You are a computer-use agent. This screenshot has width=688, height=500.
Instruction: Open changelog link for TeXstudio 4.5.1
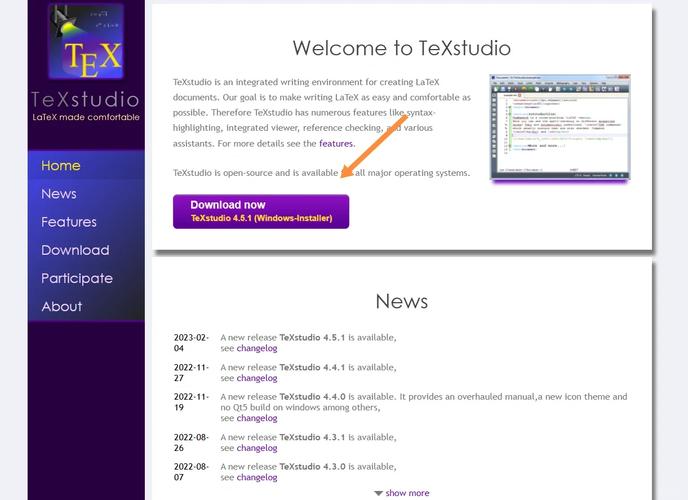tap(257, 348)
